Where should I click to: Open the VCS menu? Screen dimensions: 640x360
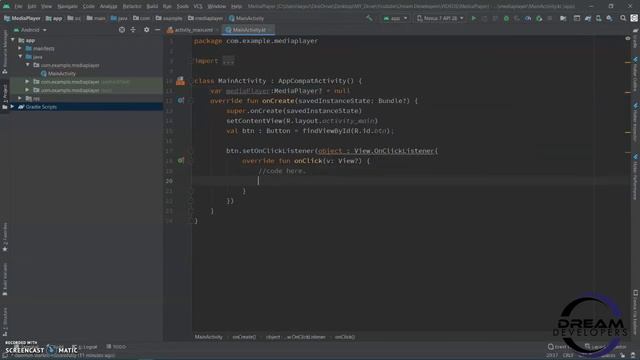(x=198, y=6)
